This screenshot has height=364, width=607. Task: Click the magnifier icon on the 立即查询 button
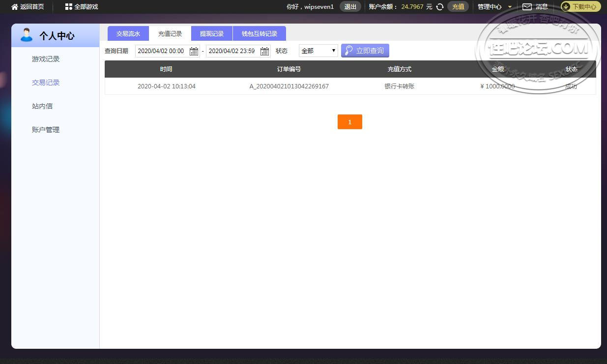click(x=349, y=51)
